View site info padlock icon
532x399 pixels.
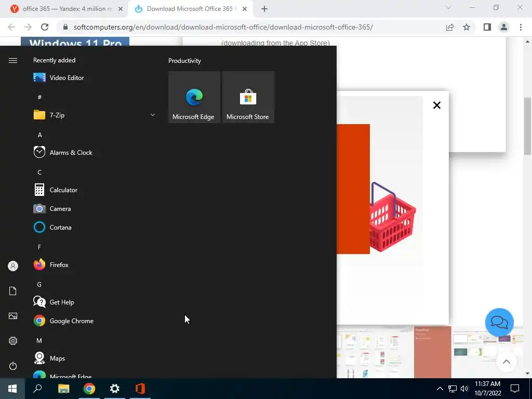65,27
